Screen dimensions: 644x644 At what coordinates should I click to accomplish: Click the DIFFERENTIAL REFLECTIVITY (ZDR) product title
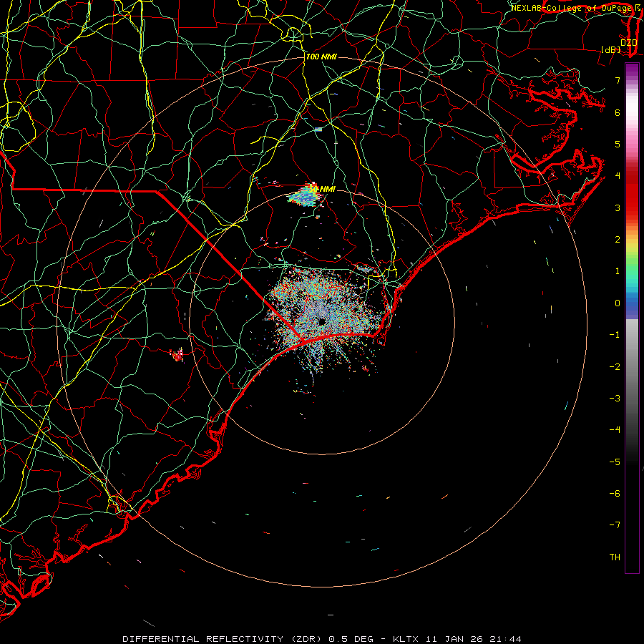click(x=223, y=639)
